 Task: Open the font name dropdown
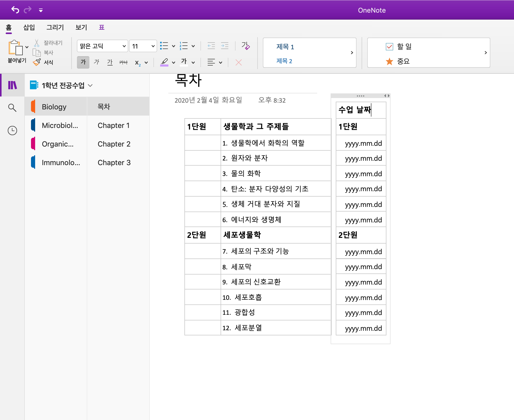pos(124,46)
